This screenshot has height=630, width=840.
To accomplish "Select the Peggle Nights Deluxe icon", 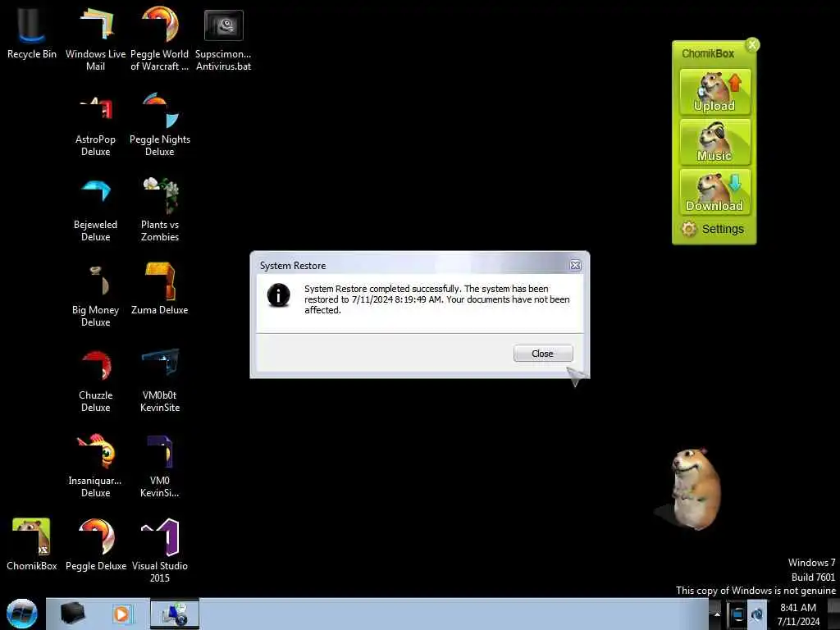I will [x=160, y=125].
